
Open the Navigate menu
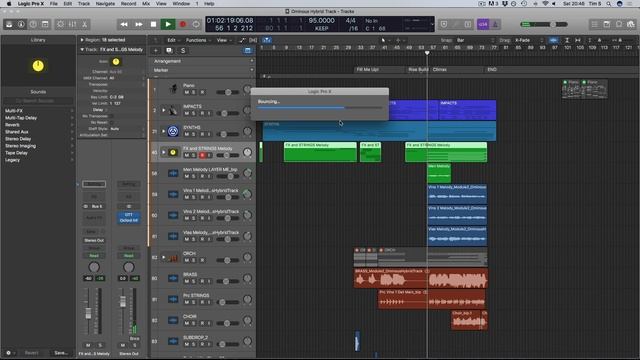click(x=105, y=4)
